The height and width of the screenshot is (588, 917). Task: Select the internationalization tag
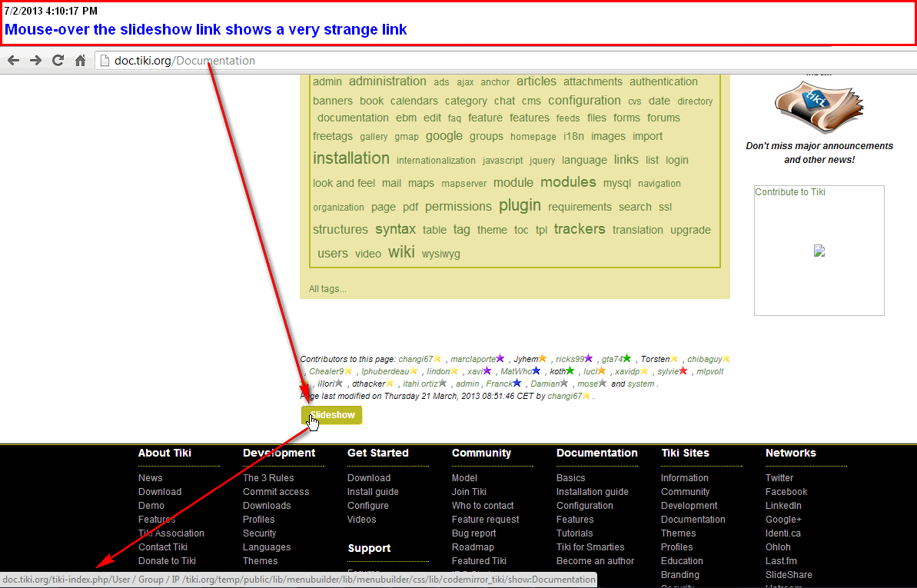[436, 161]
